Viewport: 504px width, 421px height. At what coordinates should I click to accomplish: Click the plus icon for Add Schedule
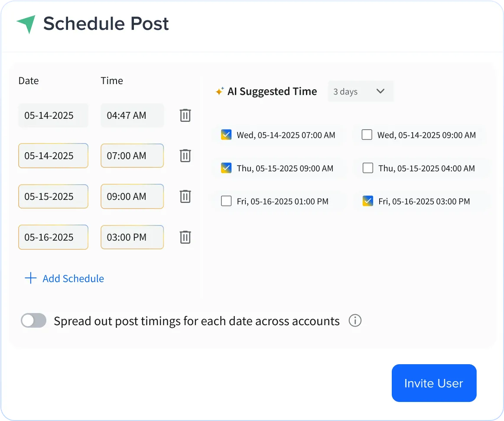point(30,278)
